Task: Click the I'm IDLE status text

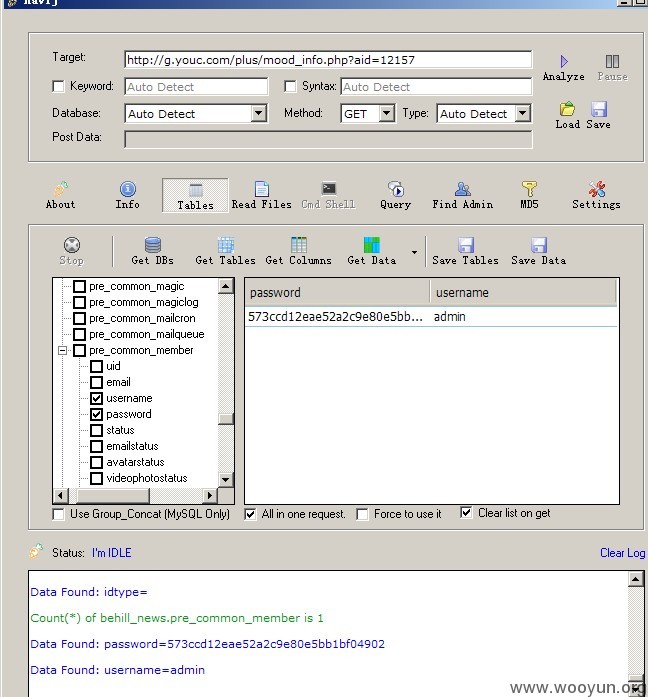Action: point(112,553)
